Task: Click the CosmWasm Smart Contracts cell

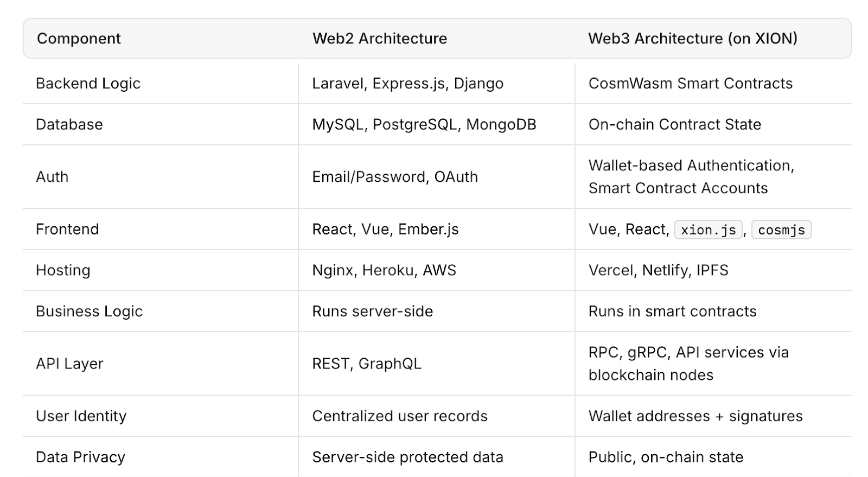Action: [690, 84]
